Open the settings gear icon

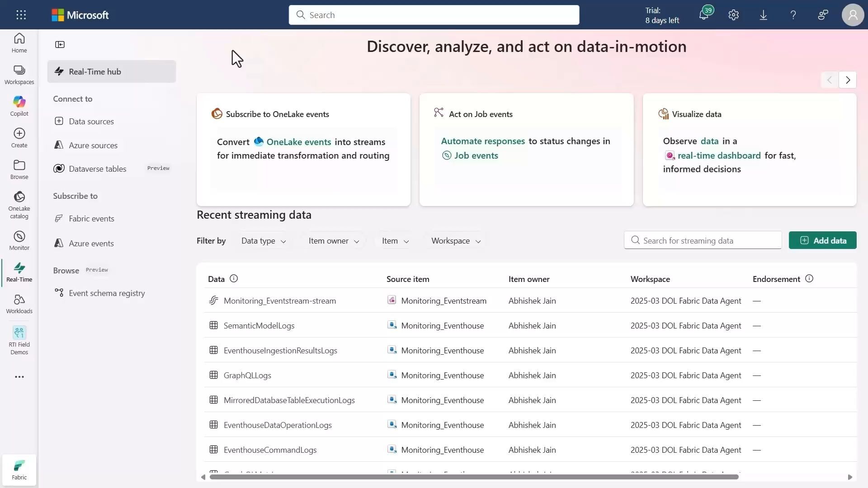[733, 15]
